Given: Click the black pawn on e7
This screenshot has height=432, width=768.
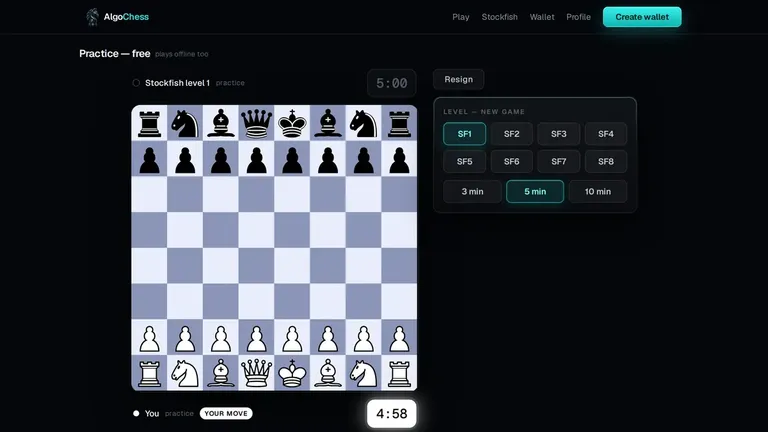Looking at the screenshot, I should coord(292,159).
